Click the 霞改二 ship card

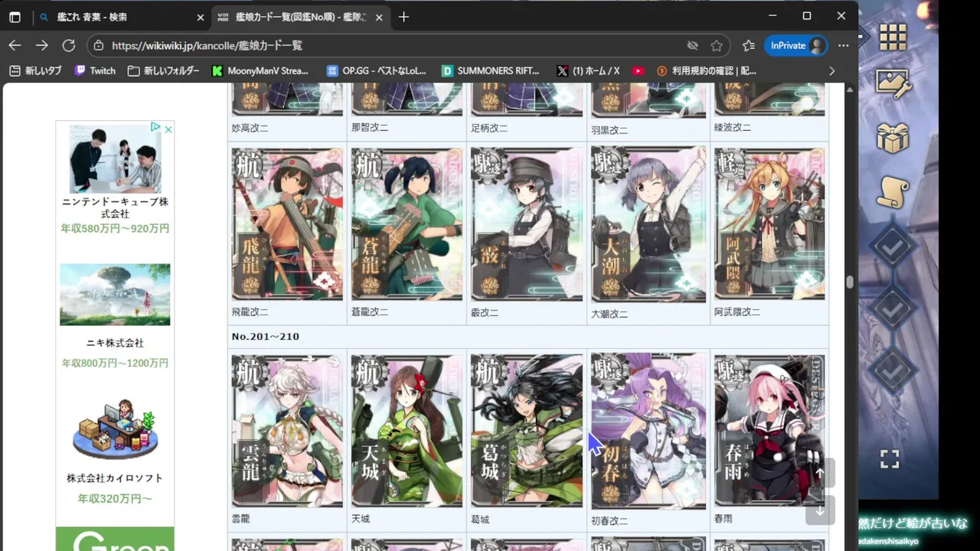tap(527, 224)
